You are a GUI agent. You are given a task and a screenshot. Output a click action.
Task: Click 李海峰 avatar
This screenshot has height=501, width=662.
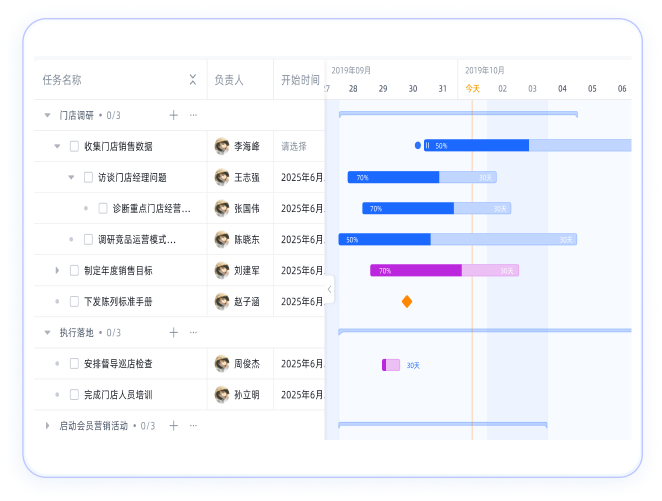coord(222,146)
